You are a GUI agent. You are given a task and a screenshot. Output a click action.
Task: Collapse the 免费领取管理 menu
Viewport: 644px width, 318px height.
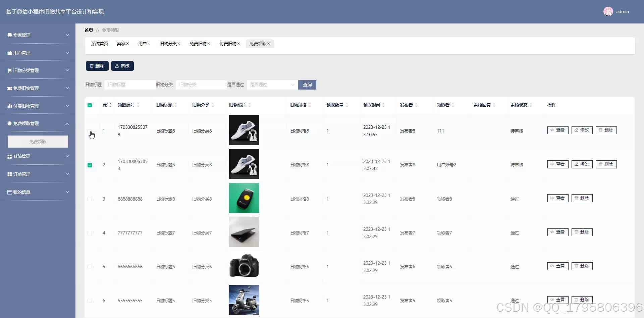click(x=67, y=124)
